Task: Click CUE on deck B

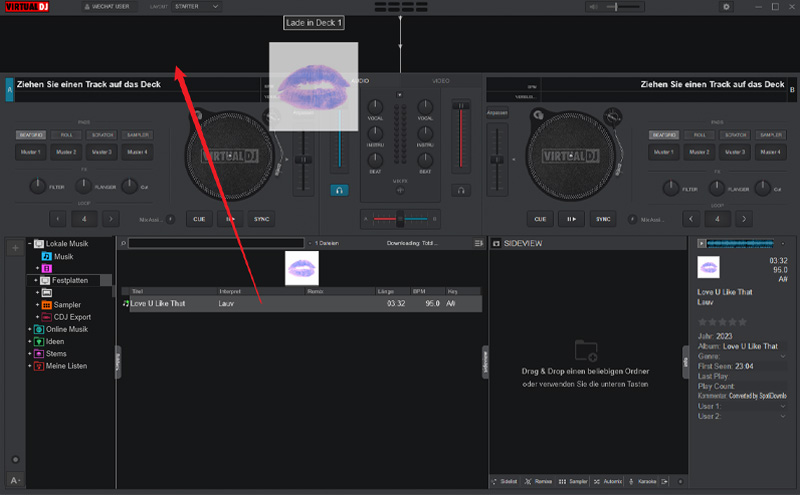Action: pyautogui.click(x=540, y=219)
